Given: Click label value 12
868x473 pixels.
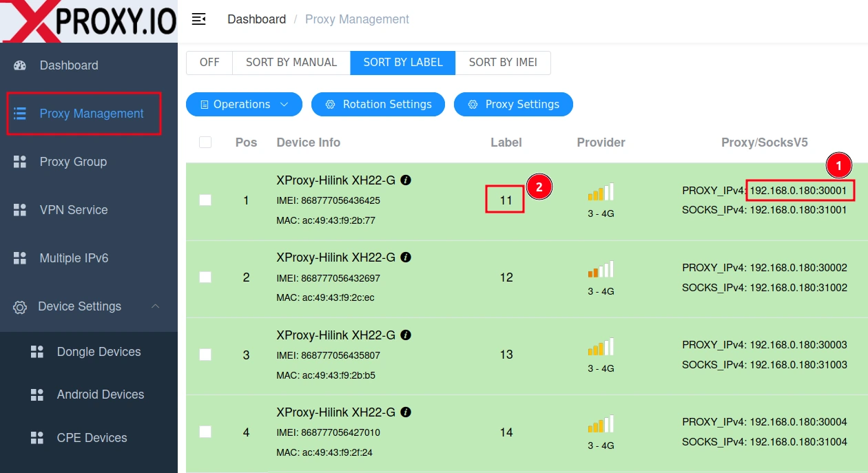Looking at the screenshot, I should point(506,277).
